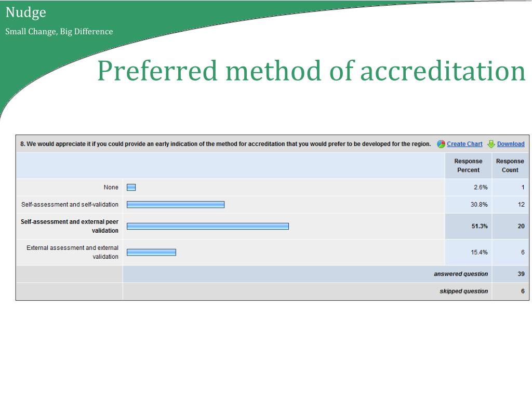Click the External assessment and external validation bar
This screenshot has height=399, width=532.
click(151, 252)
